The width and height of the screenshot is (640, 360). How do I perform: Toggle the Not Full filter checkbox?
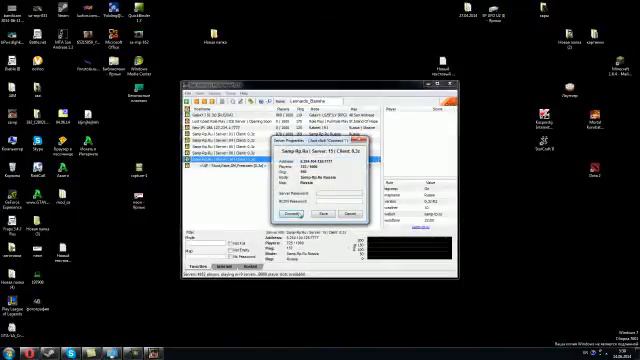click(230, 244)
